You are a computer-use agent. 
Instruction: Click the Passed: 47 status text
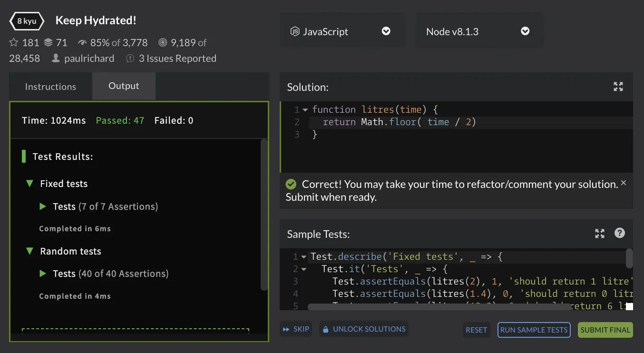coord(120,120)
